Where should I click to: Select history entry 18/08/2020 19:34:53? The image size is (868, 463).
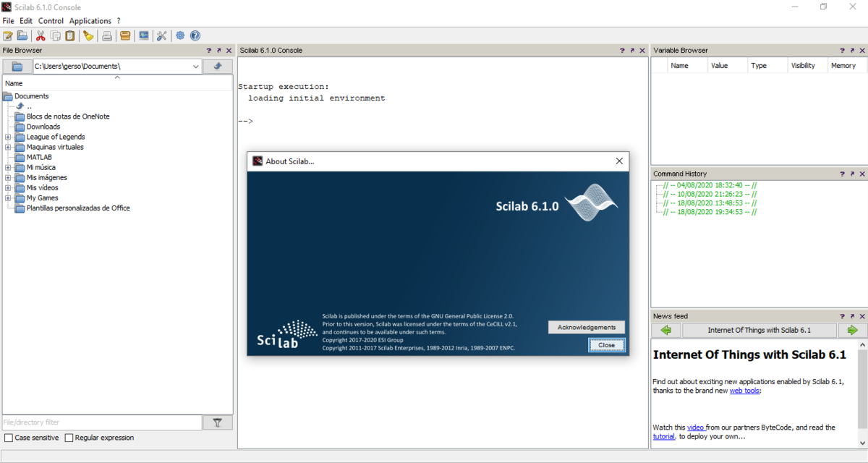click(711, 211)
